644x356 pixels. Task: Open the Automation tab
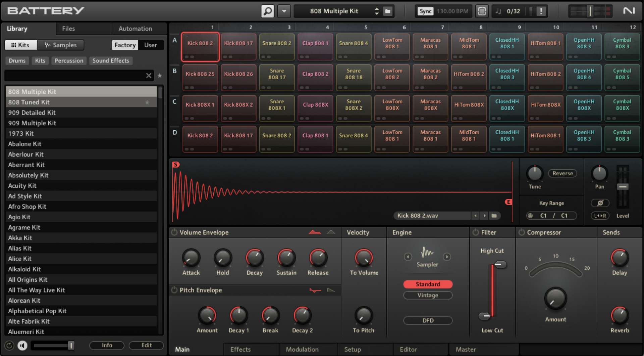135,29
